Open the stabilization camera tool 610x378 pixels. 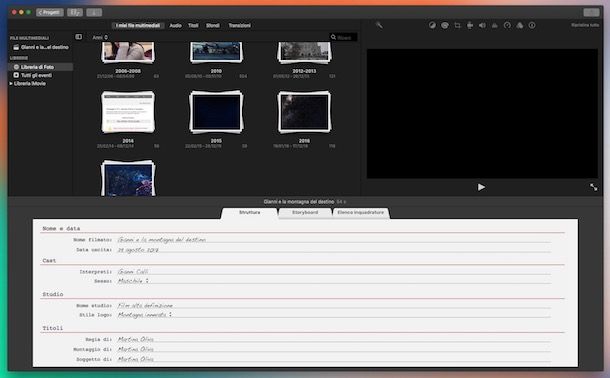[470, 25]
